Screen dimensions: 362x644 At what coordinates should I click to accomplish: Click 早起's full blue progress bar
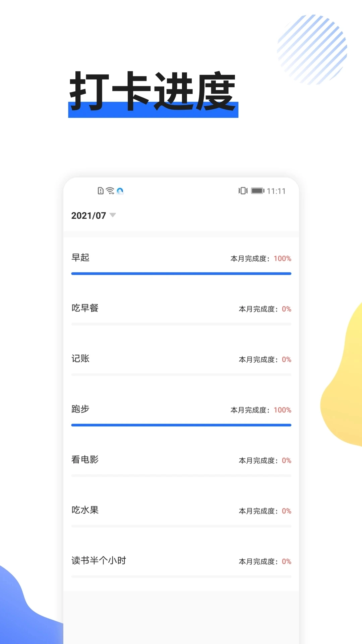[181, 274]
